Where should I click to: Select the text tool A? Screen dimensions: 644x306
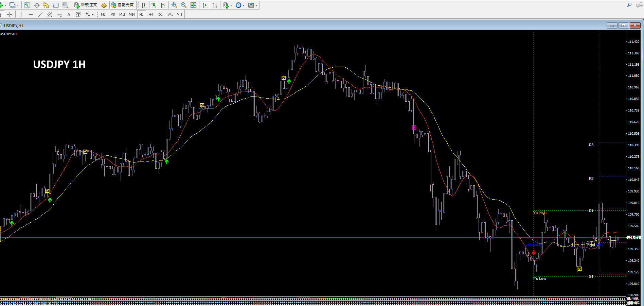(x=69, y=14)
